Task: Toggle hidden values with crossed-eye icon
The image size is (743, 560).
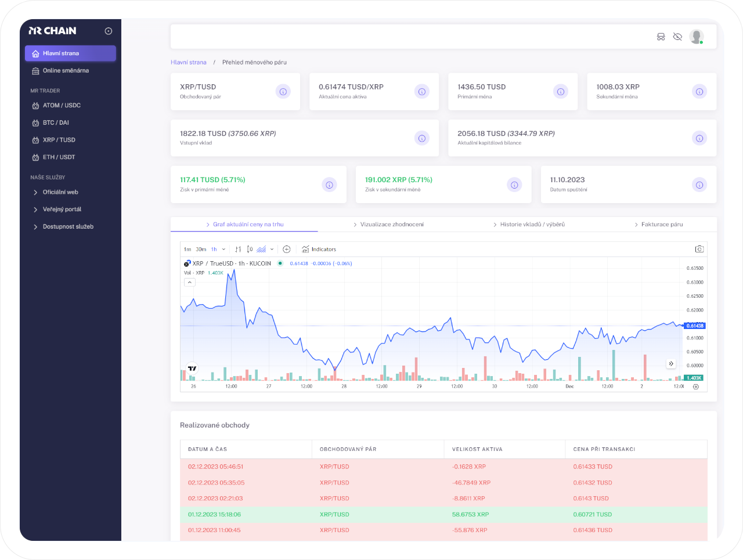Action: (677, 37)
